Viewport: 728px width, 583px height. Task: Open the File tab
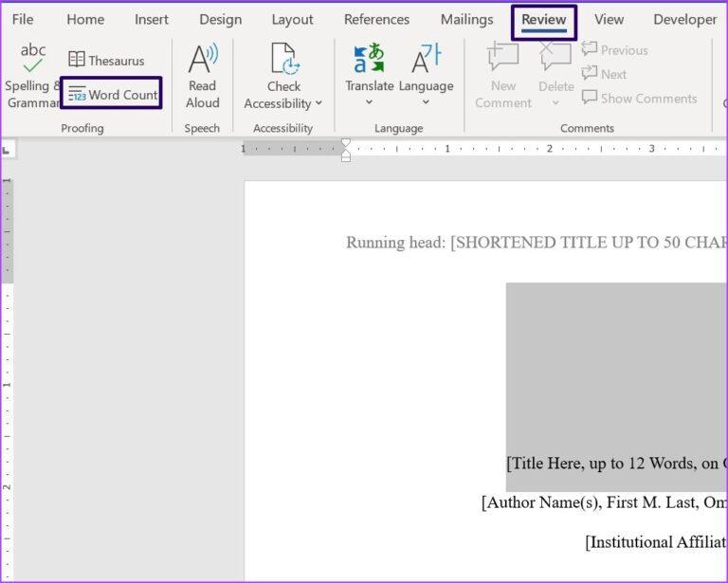pos(23,20)
